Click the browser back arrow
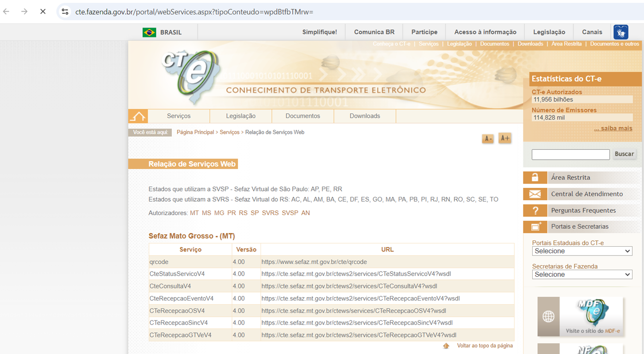 6,12
